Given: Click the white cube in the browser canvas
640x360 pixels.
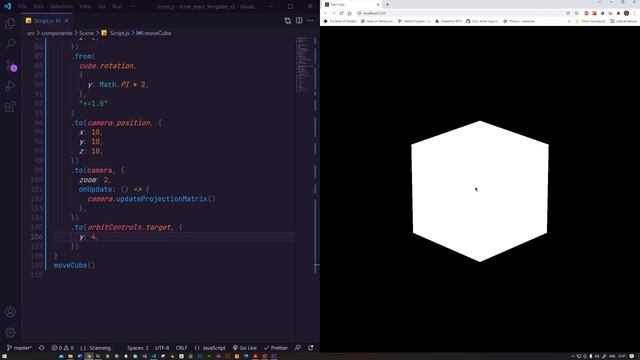Looking at the screenshot, I should pos(480,191).
